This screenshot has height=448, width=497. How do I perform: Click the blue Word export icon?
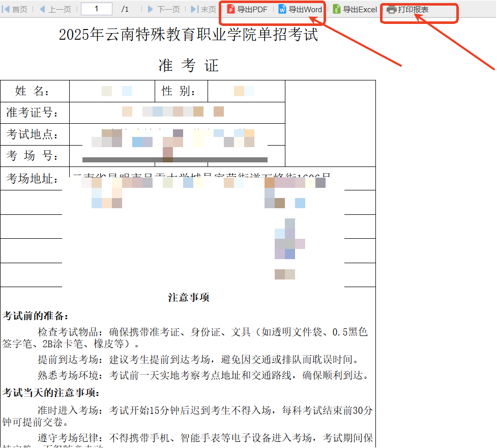point(282,9)
